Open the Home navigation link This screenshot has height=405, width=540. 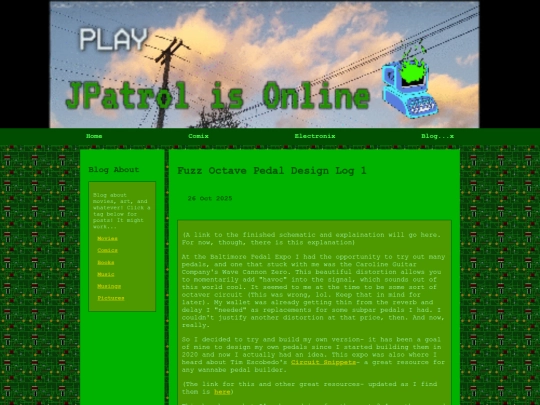[94, 136]
